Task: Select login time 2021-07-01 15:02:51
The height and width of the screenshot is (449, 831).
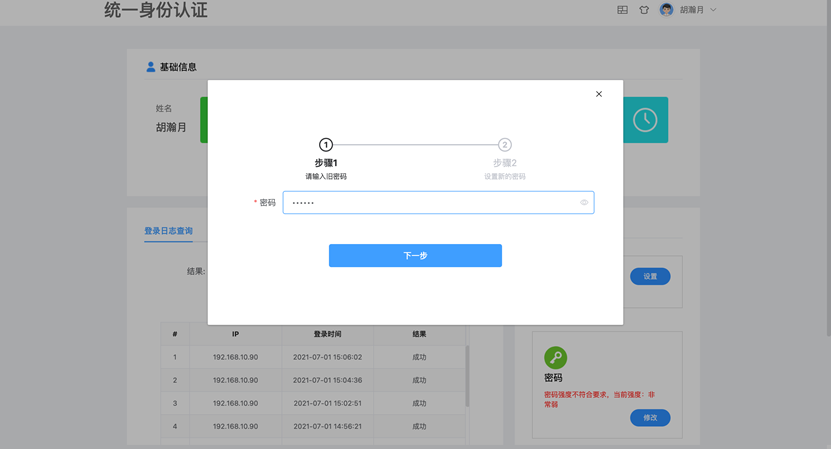Action: [328, 403]
